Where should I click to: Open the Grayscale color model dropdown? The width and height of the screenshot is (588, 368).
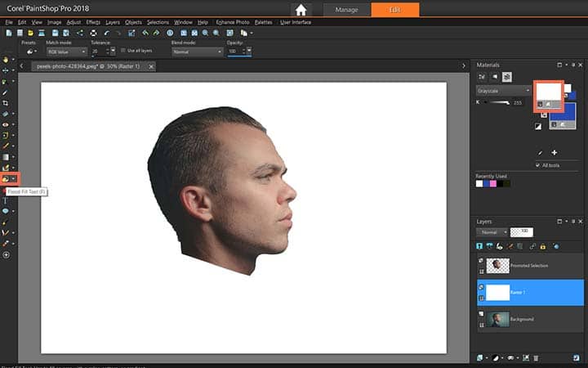[504, 91]
